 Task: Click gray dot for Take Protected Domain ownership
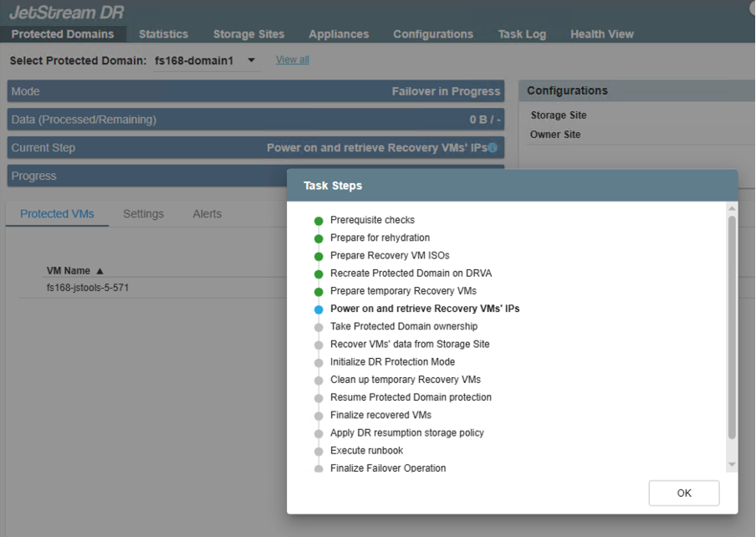[318, 327]
